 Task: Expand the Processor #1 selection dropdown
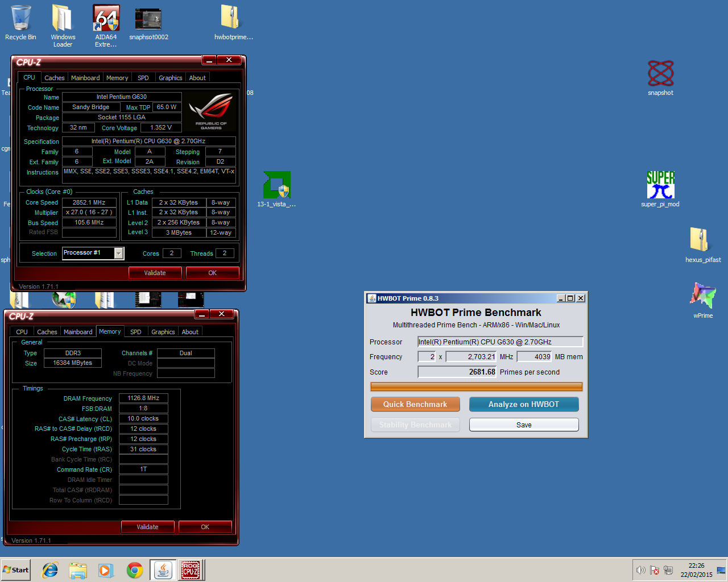(x=119, y=253)
